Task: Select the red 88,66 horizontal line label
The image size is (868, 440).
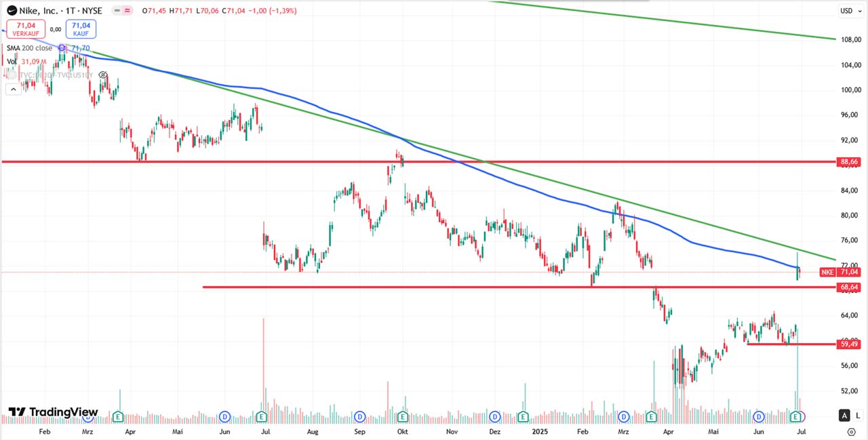Action: pyautogui.click(x=849, y=162)
